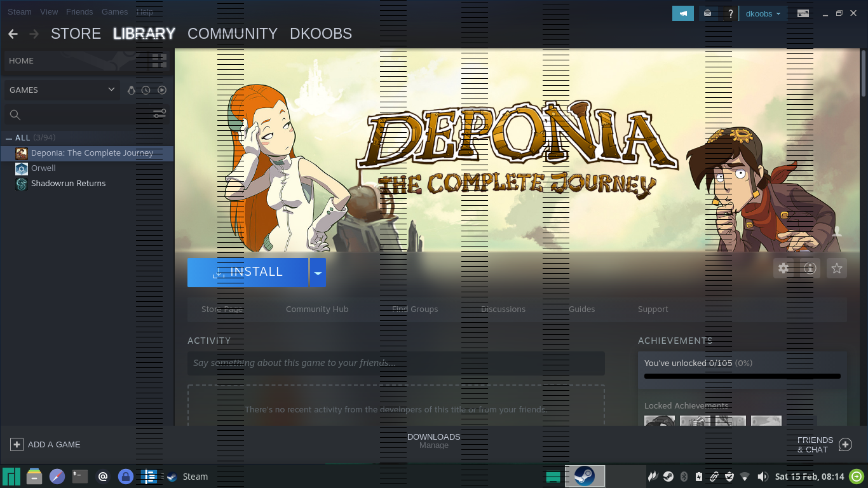Open the email client @ icon
868x488 pixels.
coord(103,477)
